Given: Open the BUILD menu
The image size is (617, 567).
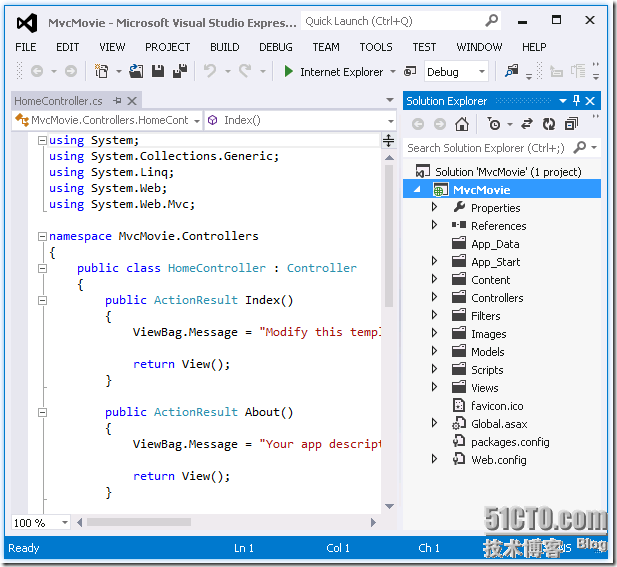Looking at the screenshot, I should point(224,47).
